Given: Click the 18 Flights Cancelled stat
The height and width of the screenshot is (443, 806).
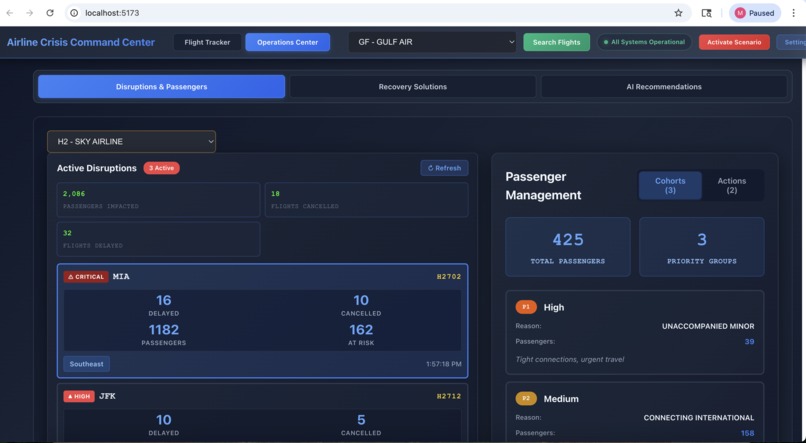Looking at the screenshot, I should (x=367, y=199).
